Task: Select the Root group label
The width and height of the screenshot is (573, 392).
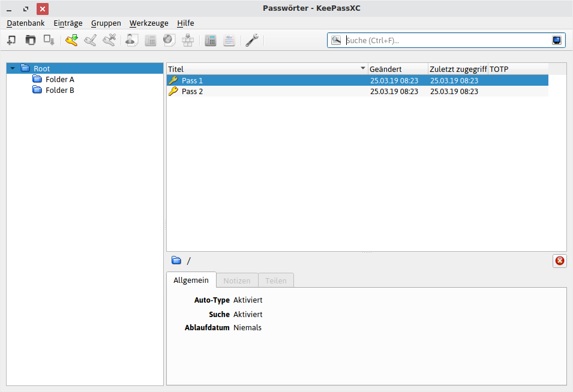Action: 41,68
